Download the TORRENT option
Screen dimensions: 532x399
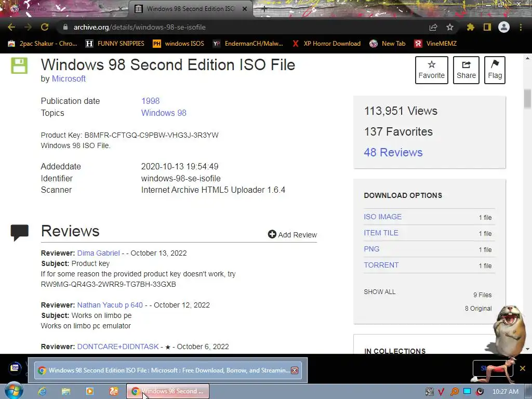[381, 265]
